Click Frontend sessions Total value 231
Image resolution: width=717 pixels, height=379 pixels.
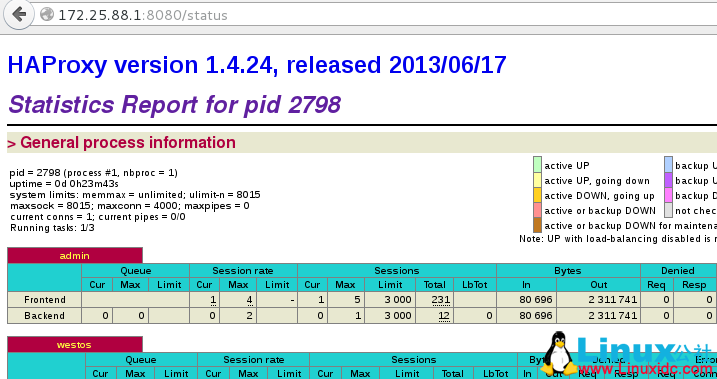(441, 300)
